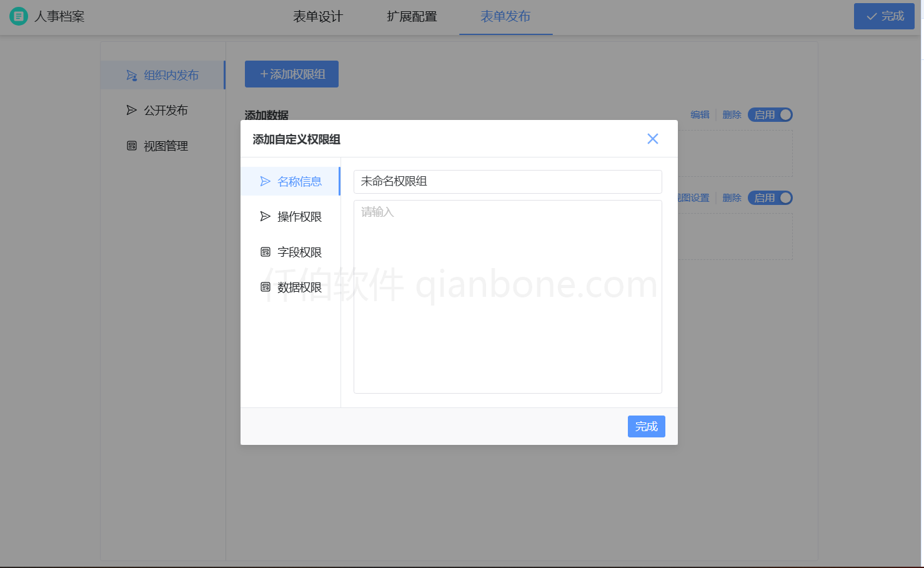924x568 pixels.
Task: Select the 组织内发布 sidebar icon
Action: (x=131, y=75)
